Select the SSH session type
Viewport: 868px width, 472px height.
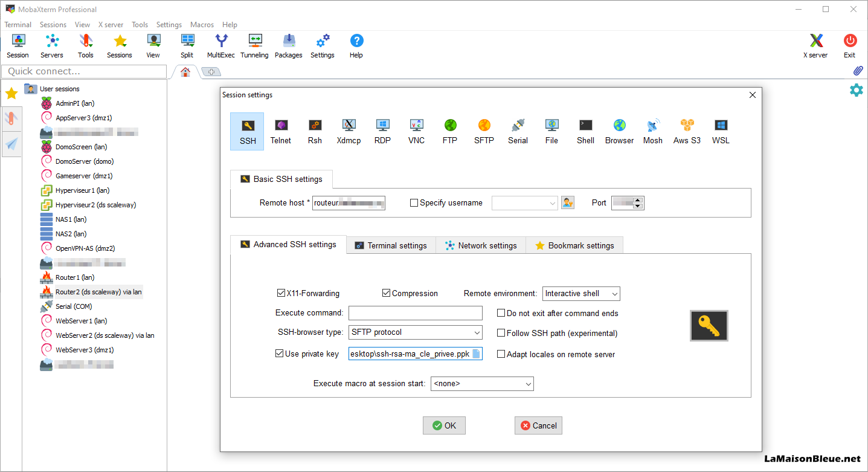[248, 131]
